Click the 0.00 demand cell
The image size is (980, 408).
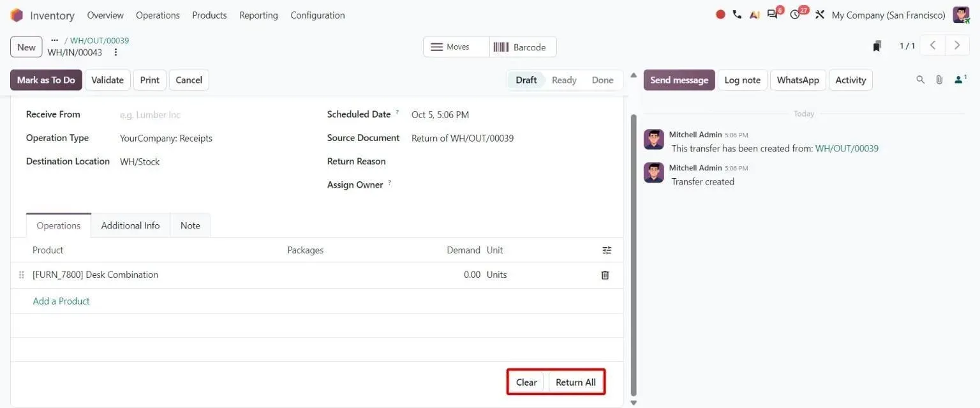472,275
